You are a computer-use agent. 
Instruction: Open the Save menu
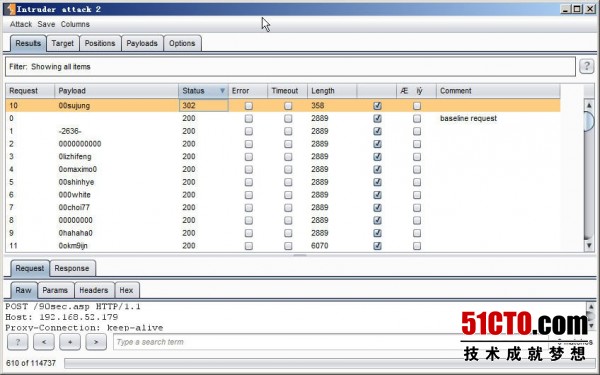pyautogui.click(x=46, y=24)
